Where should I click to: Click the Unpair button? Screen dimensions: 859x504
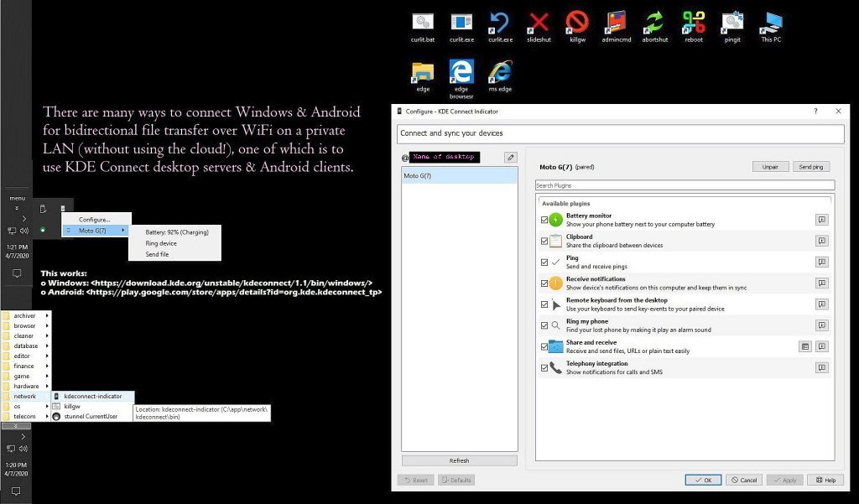(770, 167)
